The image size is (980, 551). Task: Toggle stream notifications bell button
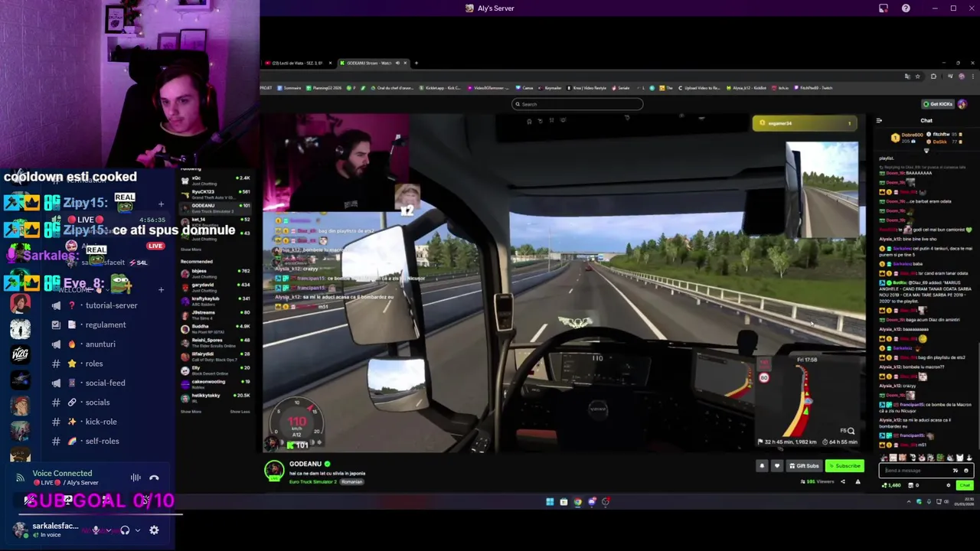[762, 466]
